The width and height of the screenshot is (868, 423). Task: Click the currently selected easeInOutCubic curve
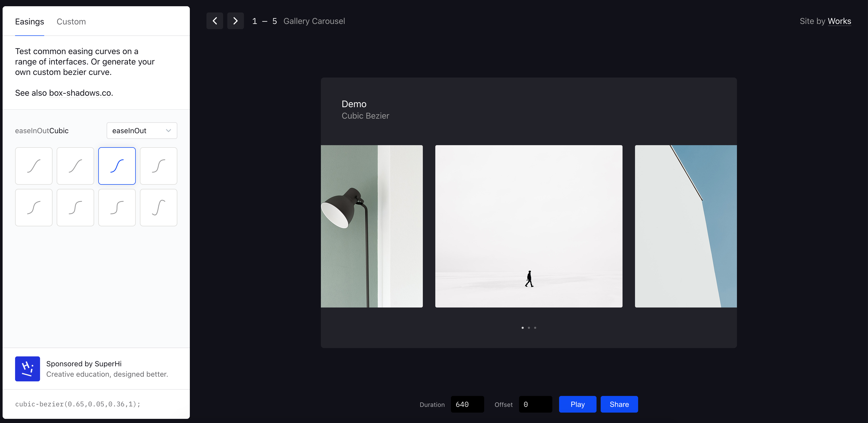(117, 165)
